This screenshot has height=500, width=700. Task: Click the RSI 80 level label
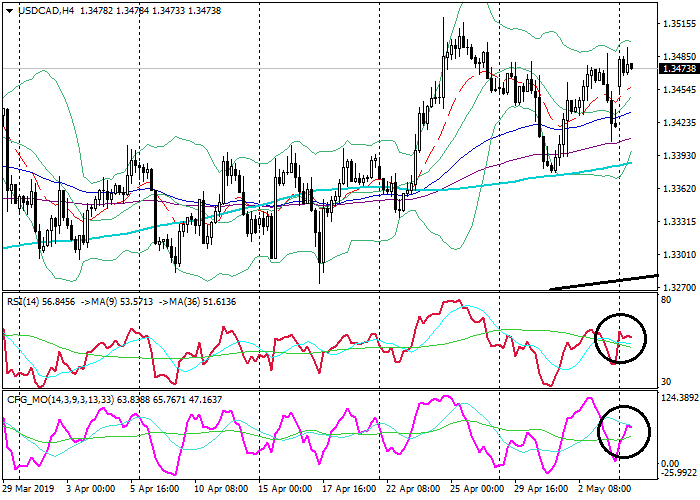[x=667, y=299]
